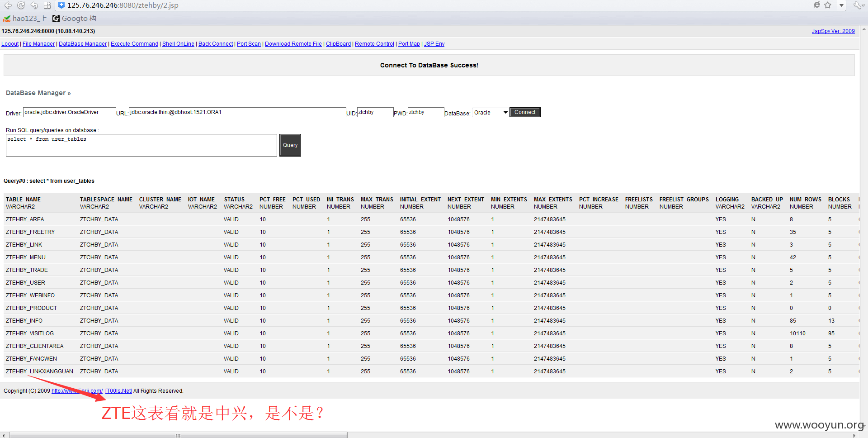Click the horizontal scrollbar left arrow
Viewport: 868px width, 438px height.
(4, 435)
